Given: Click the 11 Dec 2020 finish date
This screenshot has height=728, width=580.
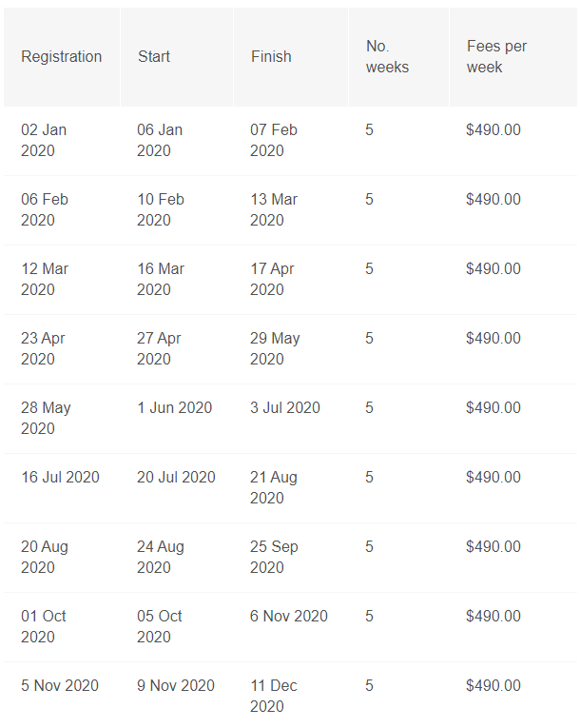Looking at the screenshot, I should click(274, 696).
